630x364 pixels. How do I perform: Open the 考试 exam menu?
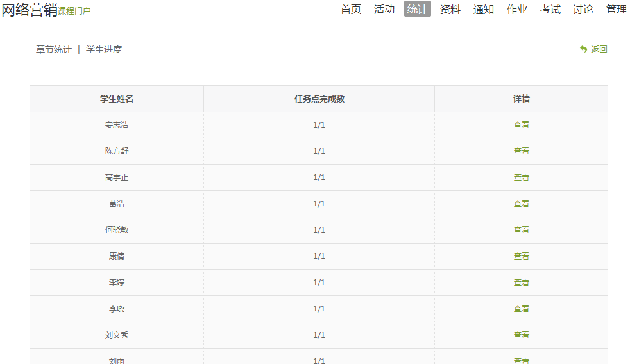point(550,10)
